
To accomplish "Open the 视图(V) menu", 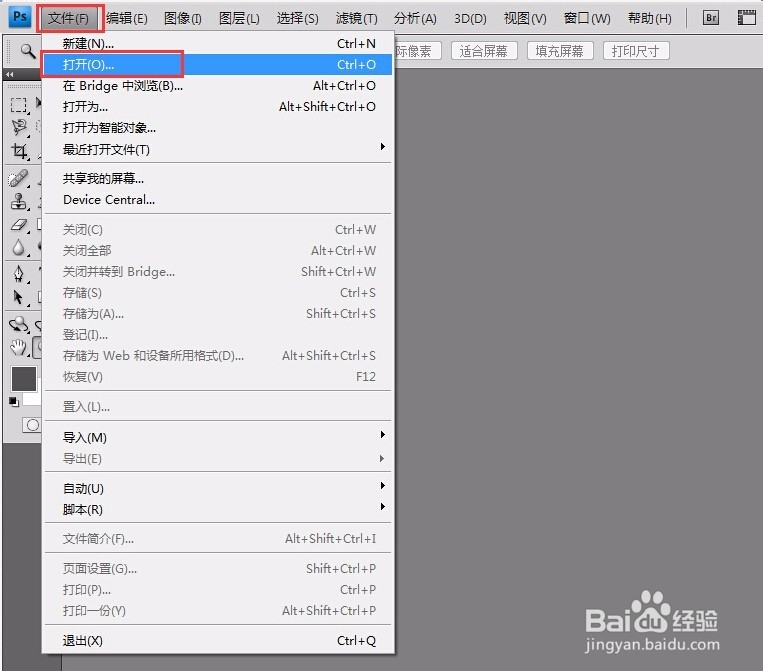I will (x=525, y=18).
